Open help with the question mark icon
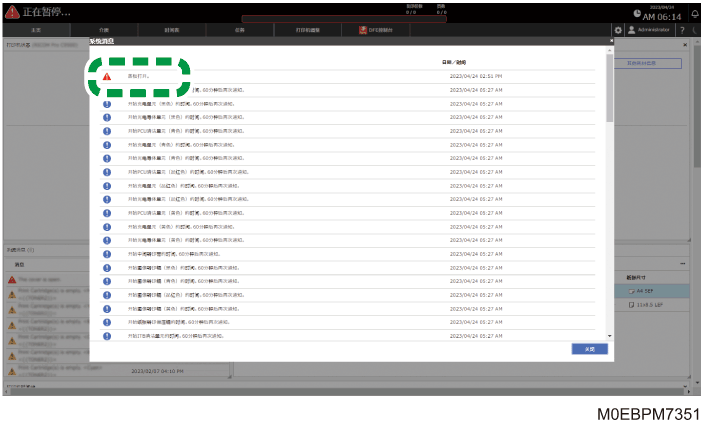The image size is (704, 425). point(682,30)
